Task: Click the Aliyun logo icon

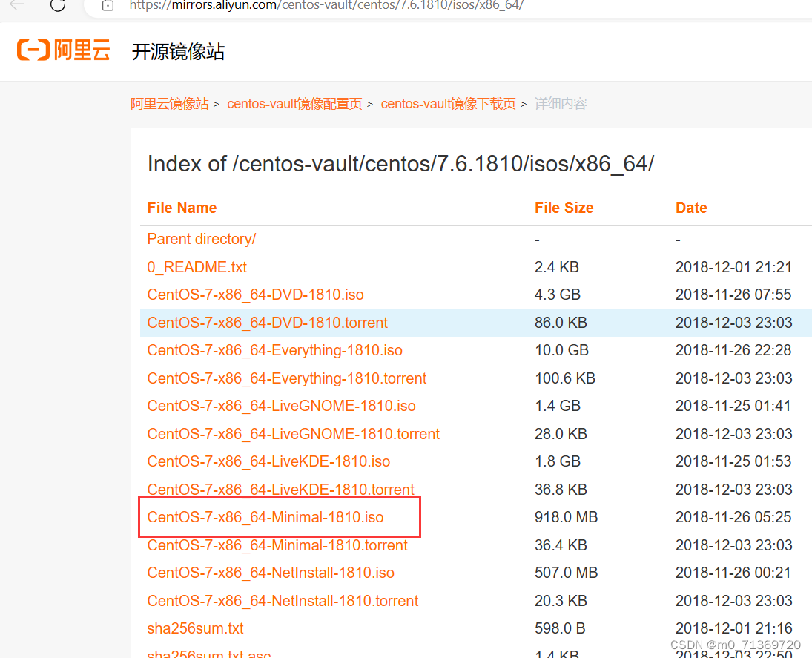Action: click(x=63, y=50)
